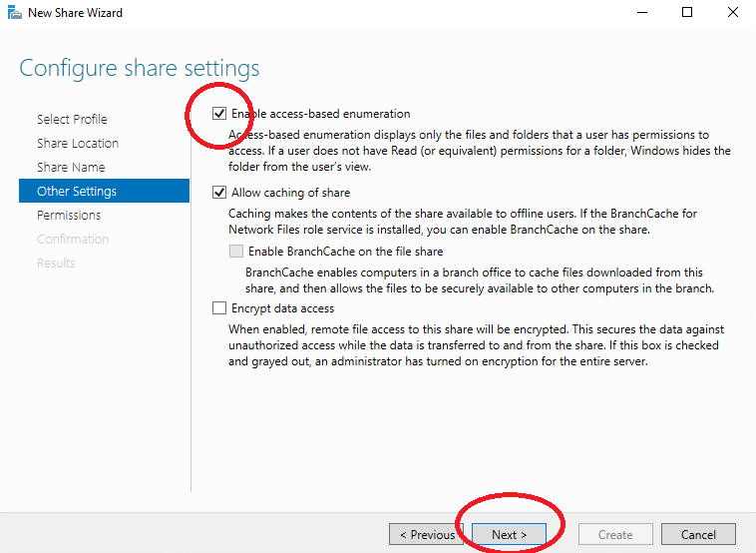Toggle Enable access-based enumeration checkbox
Screen dimensions: 756x553
click(x=219, y=114)
